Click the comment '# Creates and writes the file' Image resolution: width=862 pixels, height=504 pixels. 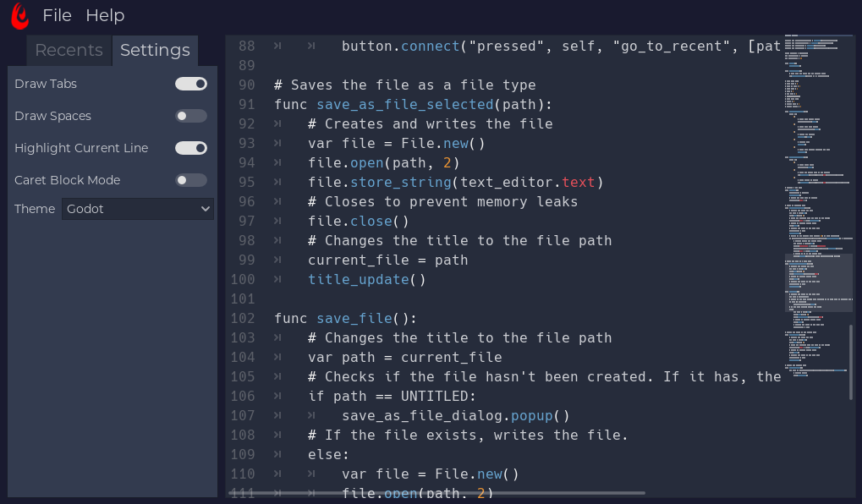(431, 123)
